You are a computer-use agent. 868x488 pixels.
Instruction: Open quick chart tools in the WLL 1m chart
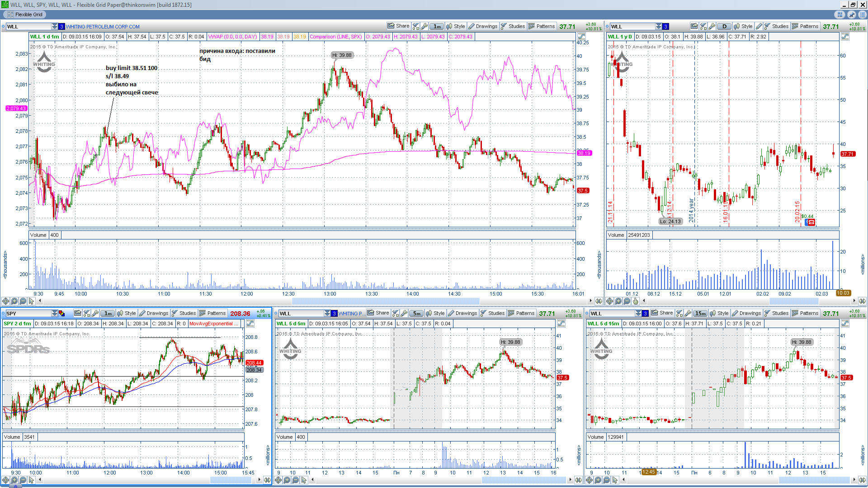point(416,26)
